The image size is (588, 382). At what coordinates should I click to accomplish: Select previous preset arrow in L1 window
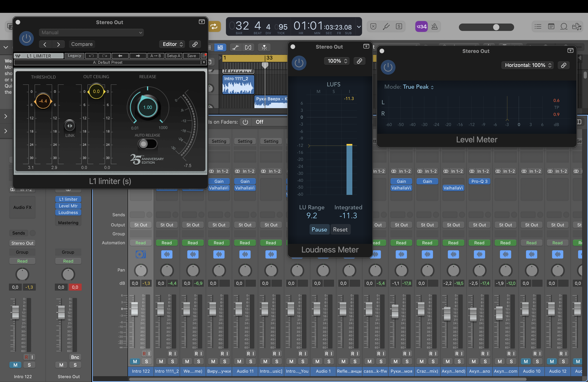[45, 44]
